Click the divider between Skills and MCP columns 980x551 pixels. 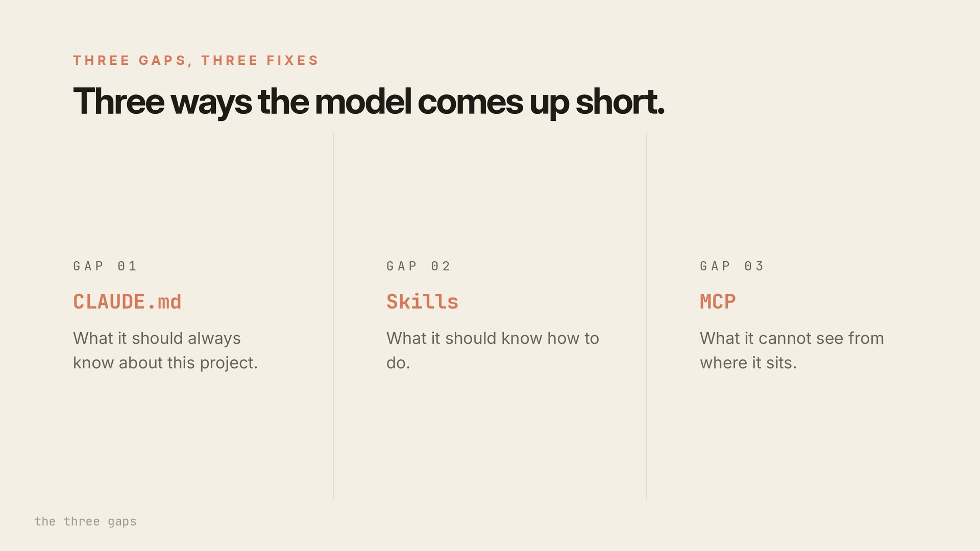(647, 316)
